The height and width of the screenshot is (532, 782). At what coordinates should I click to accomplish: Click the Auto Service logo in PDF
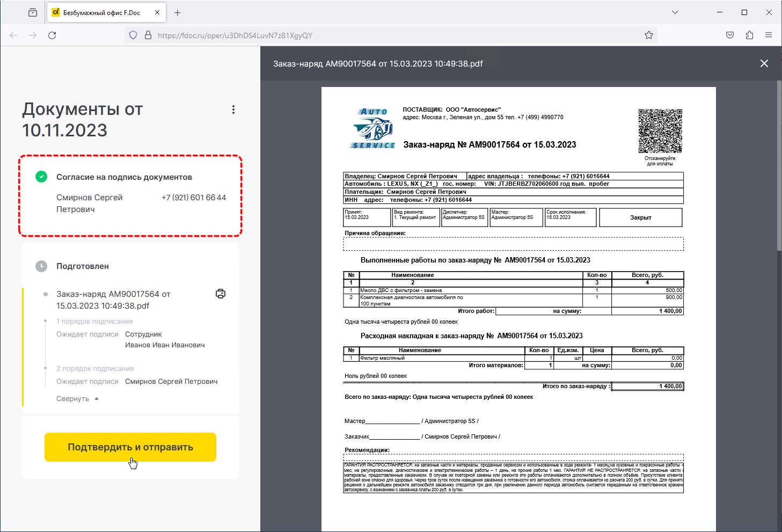point(374,128)
